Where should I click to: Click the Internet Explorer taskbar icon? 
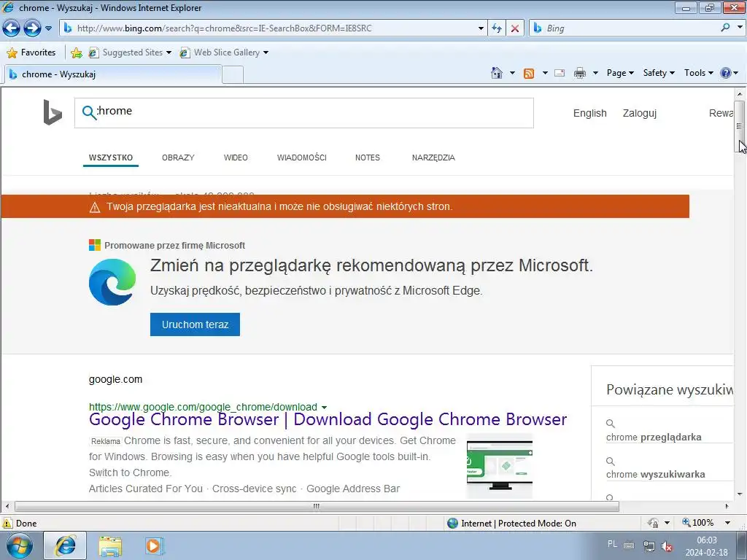coord(65,545)
